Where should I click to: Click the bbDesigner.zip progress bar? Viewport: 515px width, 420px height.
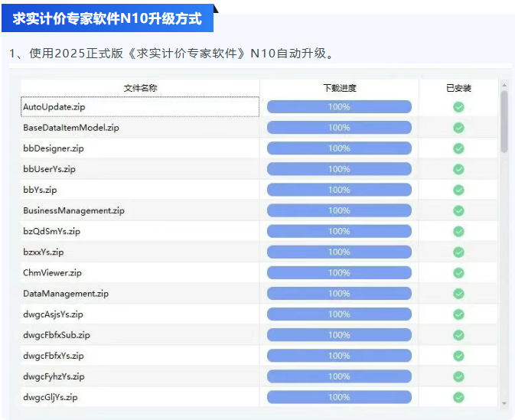click(x=339, y=148)
